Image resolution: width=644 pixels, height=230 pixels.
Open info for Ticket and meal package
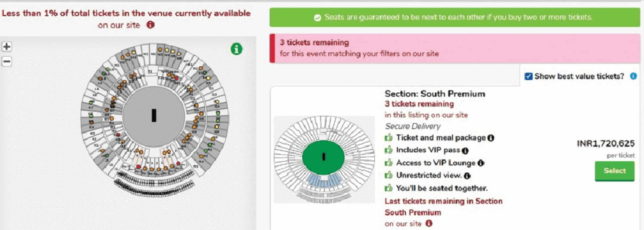point(491,138)
